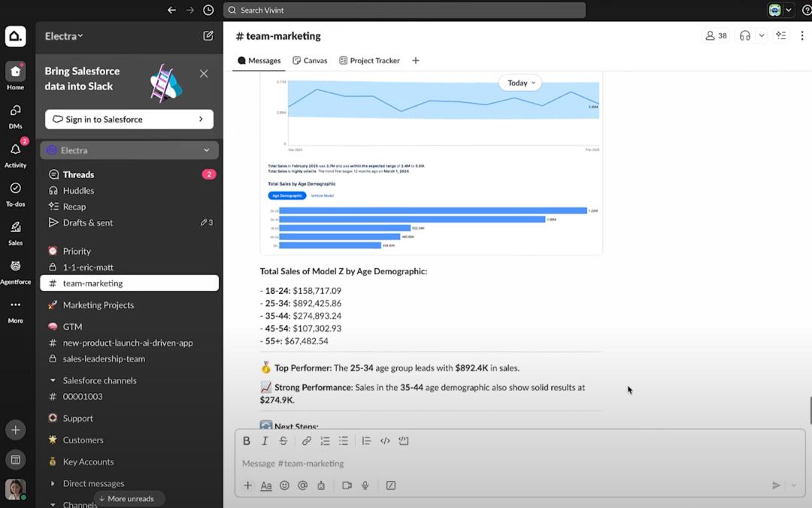Insert a link using the link icon
Viewport: 812px width, 508px height.
coord(306,441)
